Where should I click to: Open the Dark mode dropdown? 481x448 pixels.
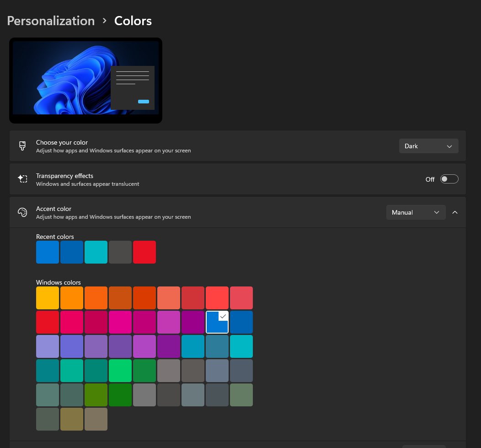pyautogui.click(x=428, y=146)
